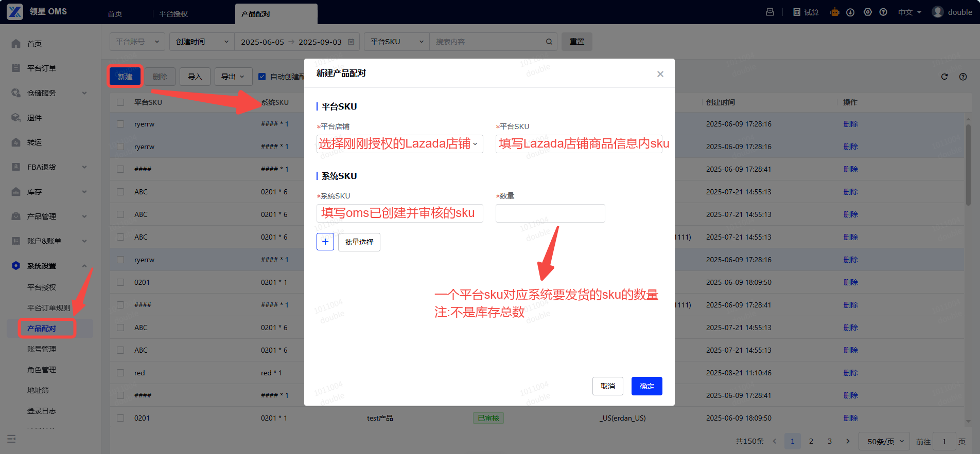The width and height of the screenshot is (980, 454).
Task: Toggle the 自动创建 checkbox
Action: (x=262, y=77)
